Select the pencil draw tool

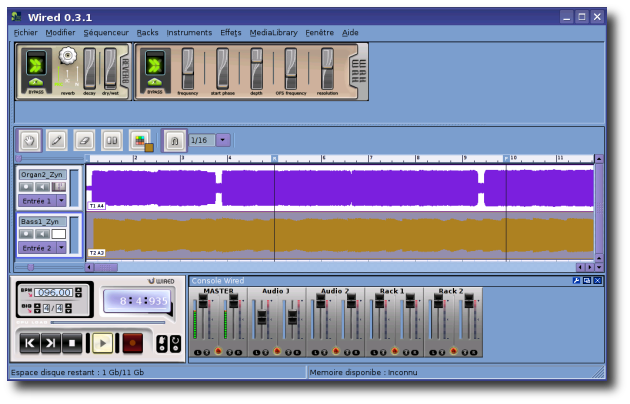tap(57, 141)
